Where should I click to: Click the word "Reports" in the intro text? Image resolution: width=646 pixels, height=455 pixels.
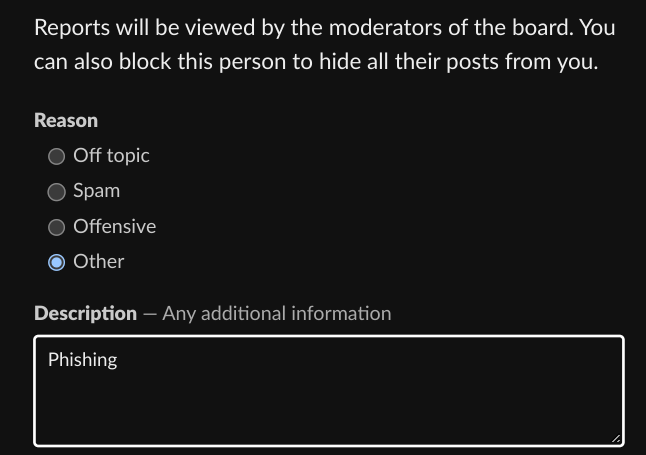(x=71, y=27)
